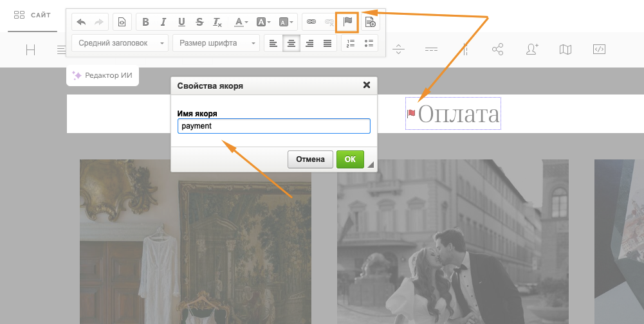
Task: Toggle italic formatting
Action: tap(163, 22)
